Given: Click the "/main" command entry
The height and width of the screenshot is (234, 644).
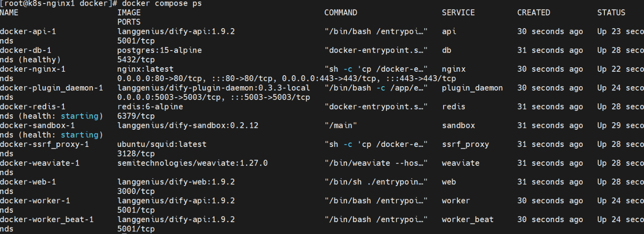Looking at the screenshot, I should 341,125.
